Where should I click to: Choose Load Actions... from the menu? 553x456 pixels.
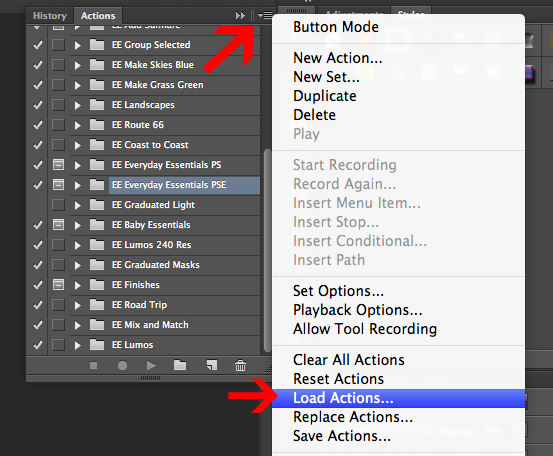coord(399,398)
